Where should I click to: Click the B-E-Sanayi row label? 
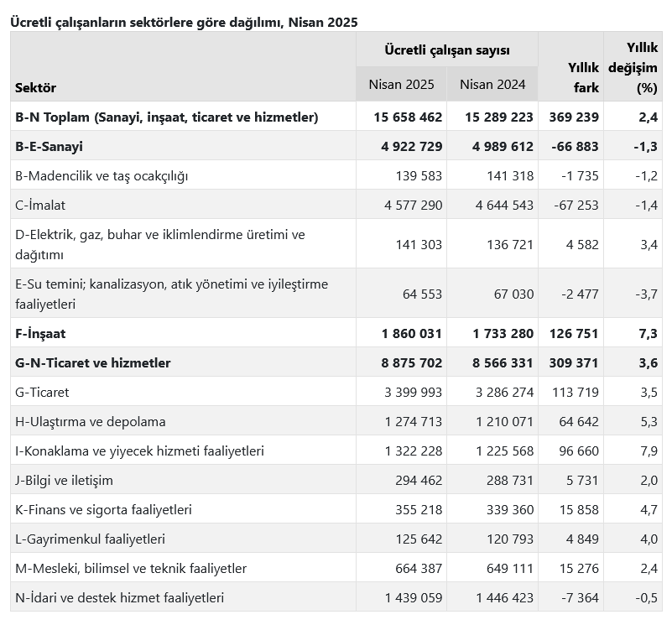click(49, 146)
